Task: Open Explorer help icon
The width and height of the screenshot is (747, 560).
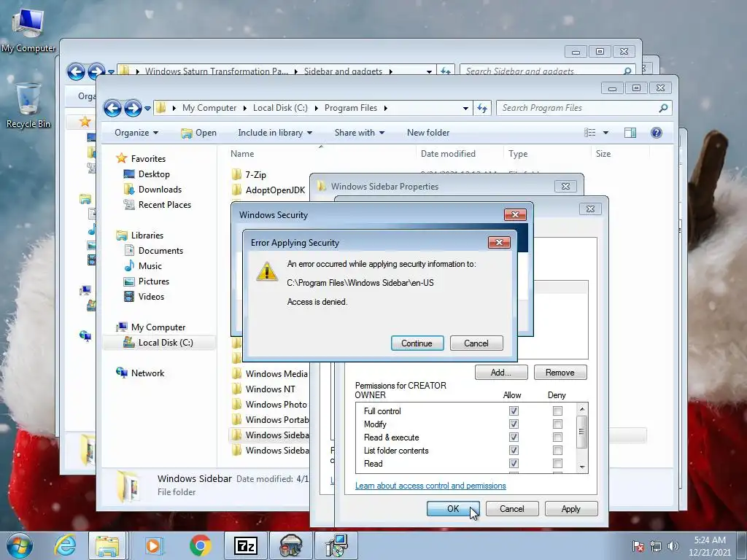Action: tap(656, 133)
